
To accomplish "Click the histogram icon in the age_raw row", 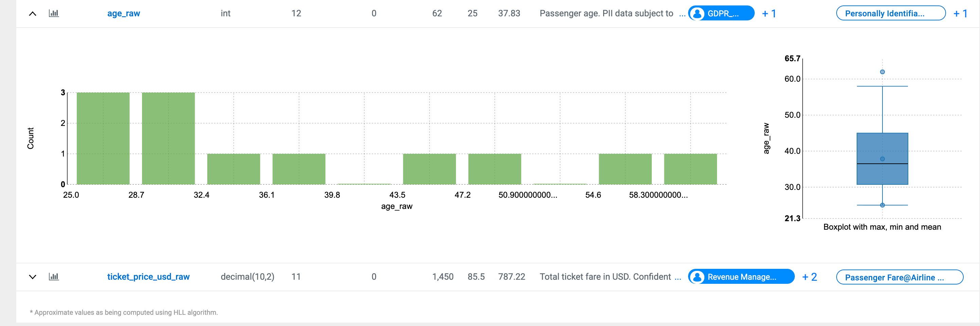I will tap(54, 13).
